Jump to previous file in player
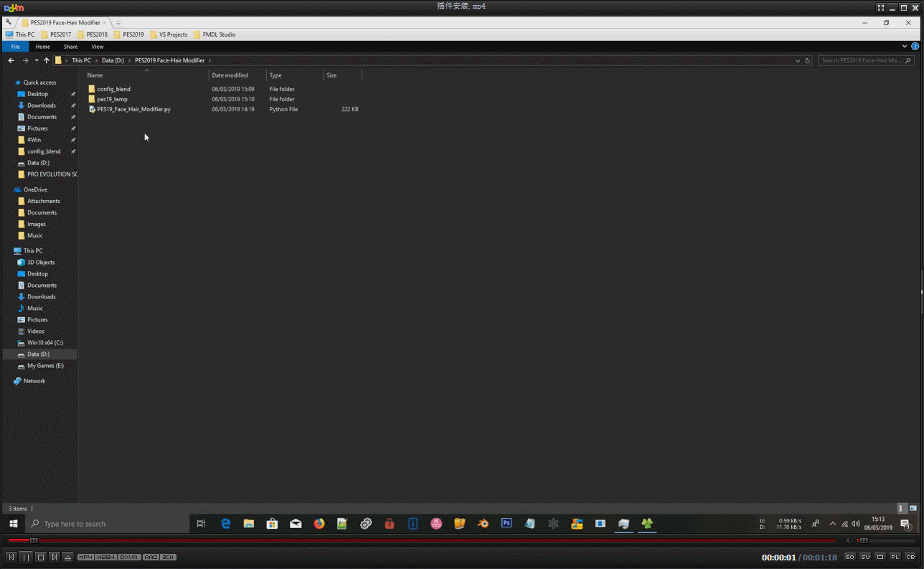The image size is (924, 569). [x=11, y=557]
